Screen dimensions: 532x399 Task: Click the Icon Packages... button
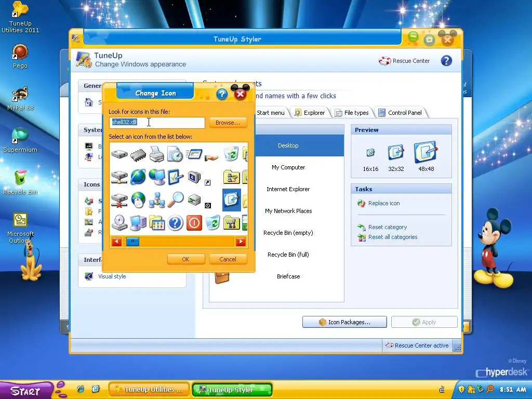[344, 322]
